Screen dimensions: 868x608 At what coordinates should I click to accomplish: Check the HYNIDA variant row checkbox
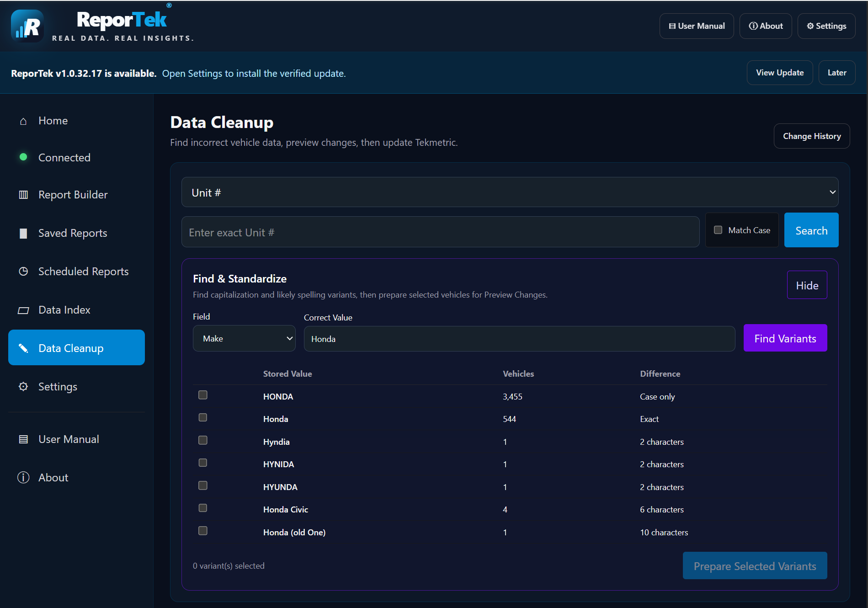click(x=203, y=463)
